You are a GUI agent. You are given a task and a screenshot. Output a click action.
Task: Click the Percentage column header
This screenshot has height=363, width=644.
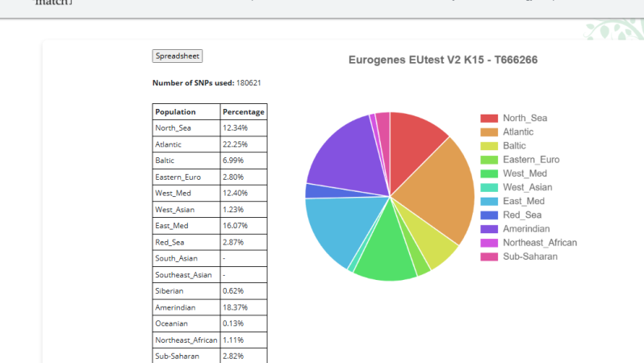tap(244, 111)
